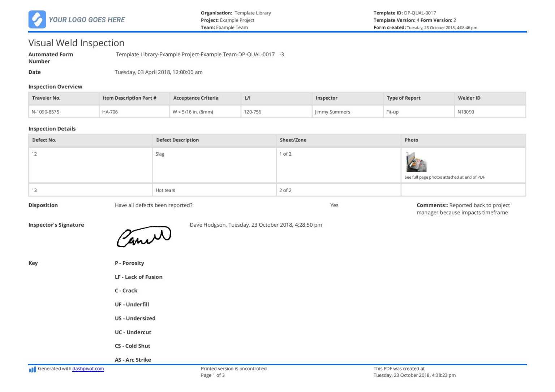The image size is (555, 392).
Task: Click the Comments text about project manager
Action: (x=463, y=209)
